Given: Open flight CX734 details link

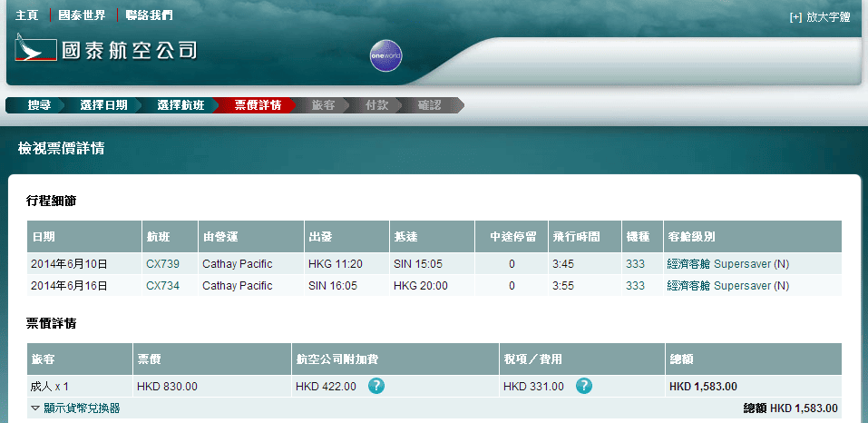Looking at the screenshot, I should point(162,285).
